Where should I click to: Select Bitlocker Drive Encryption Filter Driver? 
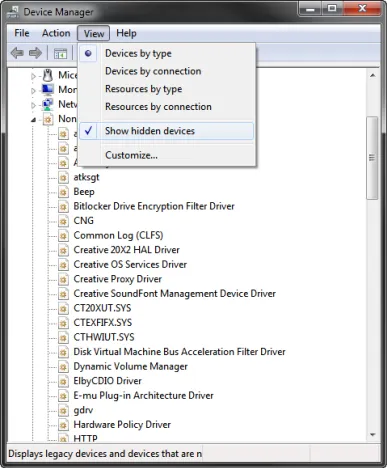coord(154,206)
